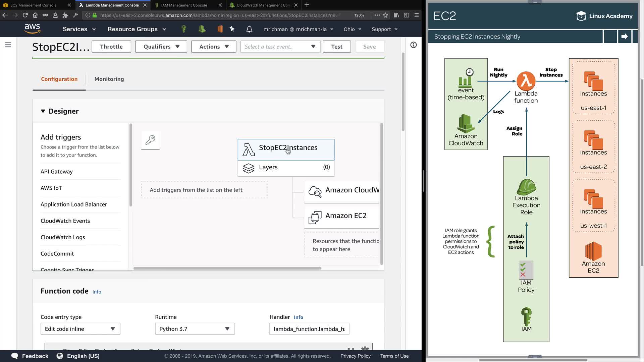644x362 pixels.
Task: Select the Layers box in Designer
Action: click(x=286, y=167)
